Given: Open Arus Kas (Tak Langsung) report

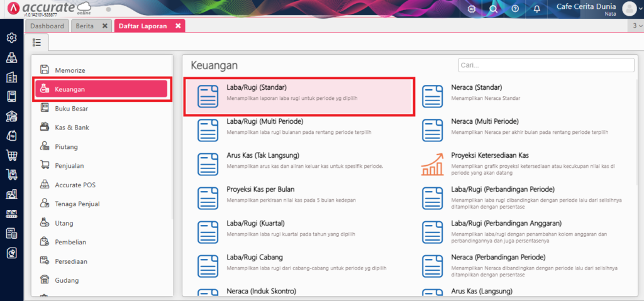Looking at the screenshot, I should click(x=262, y=155).
